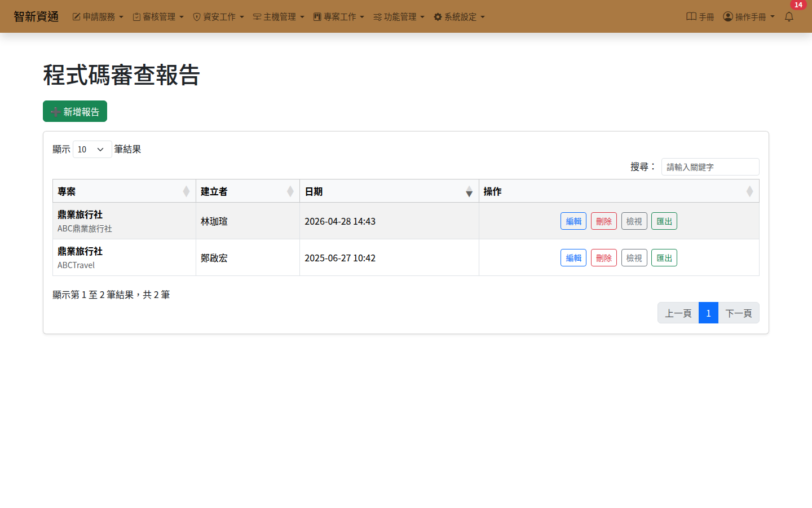Expand the 審核管理 dropdown menu
This screenshot has width=812, height=508.
click(x=158, y=17)
